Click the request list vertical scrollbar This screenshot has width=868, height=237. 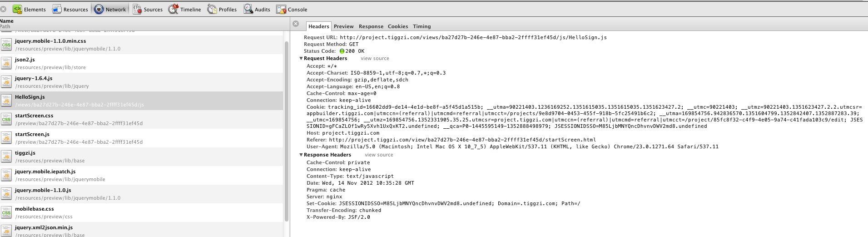coord(287,131)
